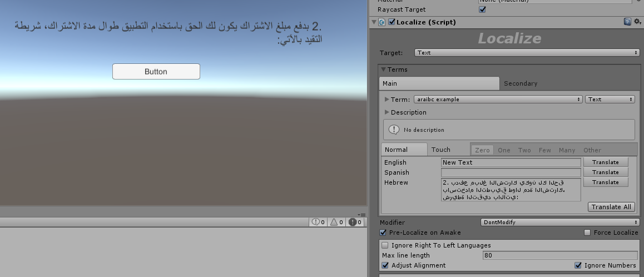Open the Localize component gear settings menu

[637, 22]
